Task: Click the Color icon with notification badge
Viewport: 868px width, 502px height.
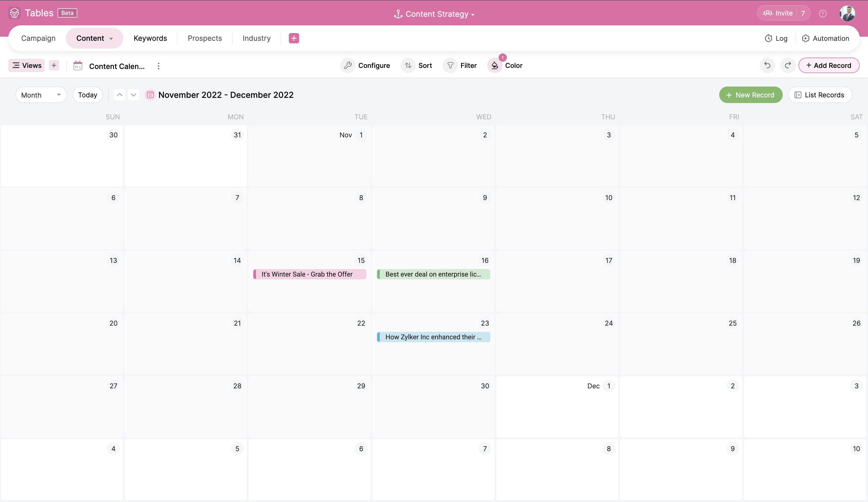Action: point(495,65)
